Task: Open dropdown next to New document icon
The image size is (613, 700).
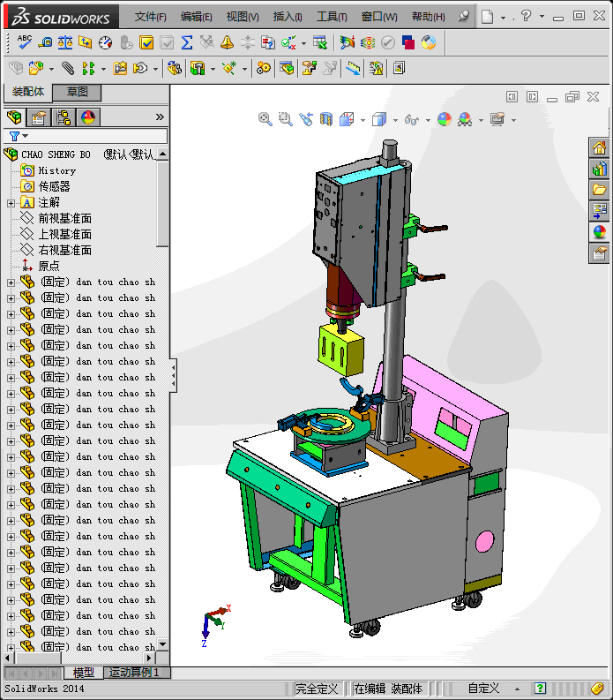Action: point(503,18)
